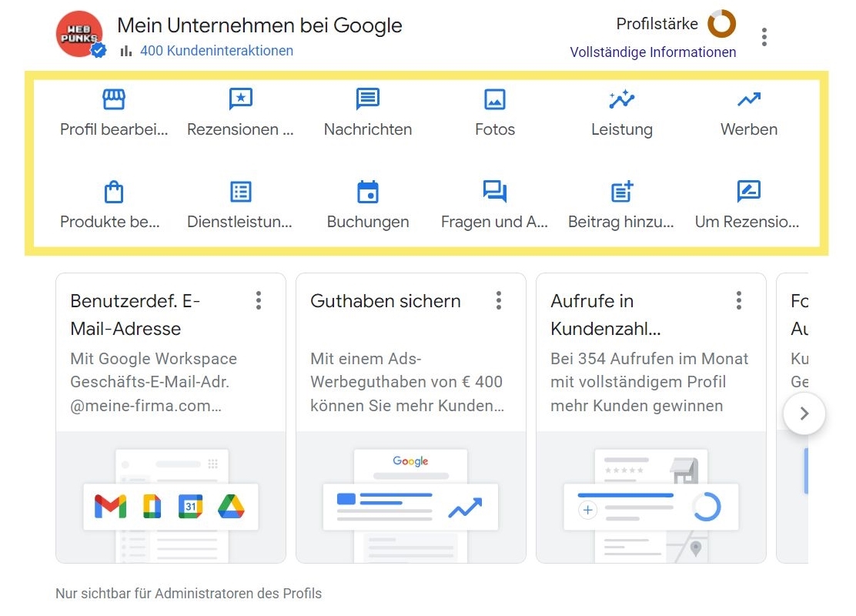Show next cards with the right chevron
This screenshot has width=856, height=616.
coord(804,413)
